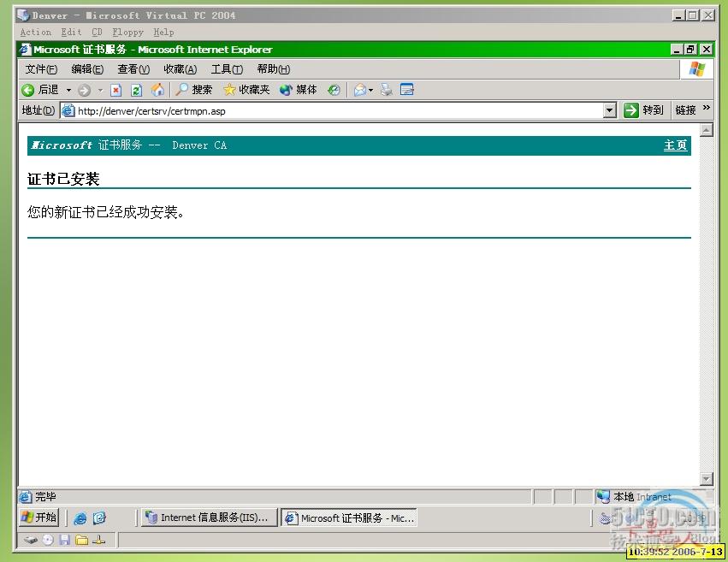
Task: Click the Refresh page icon
Action: tap(136, 90)
